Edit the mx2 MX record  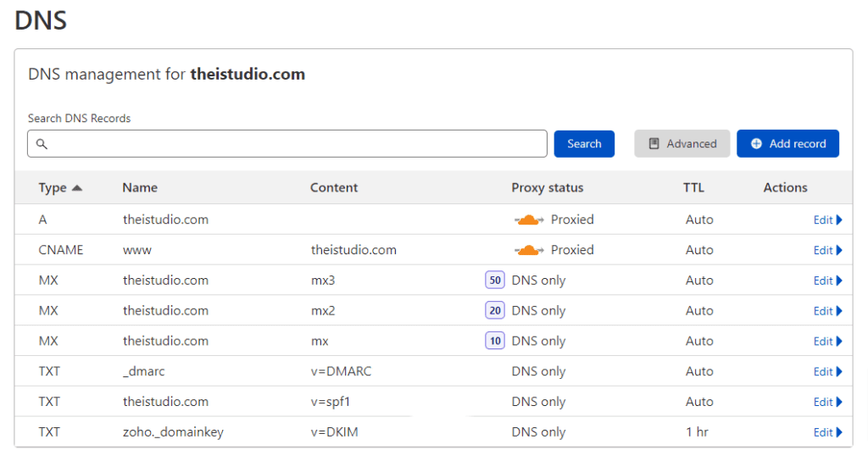tap(827, 311)
